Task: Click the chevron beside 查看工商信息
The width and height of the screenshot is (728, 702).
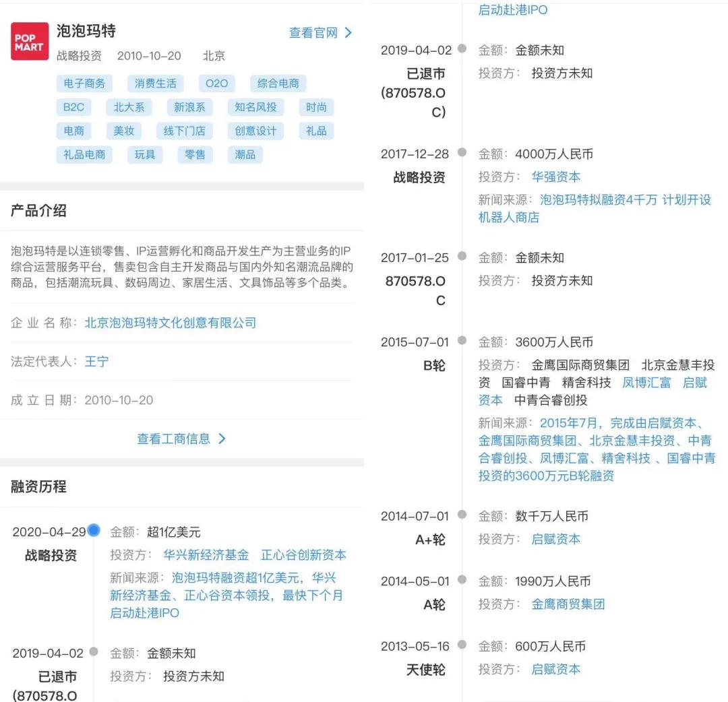Action: click(x=222, y=439)
